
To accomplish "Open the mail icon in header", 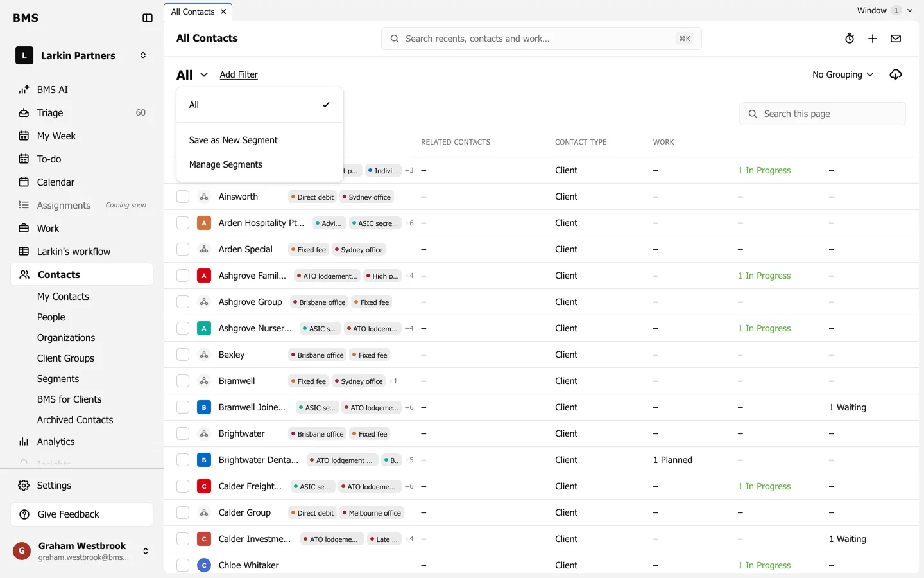I will click(x=896, y=39).
